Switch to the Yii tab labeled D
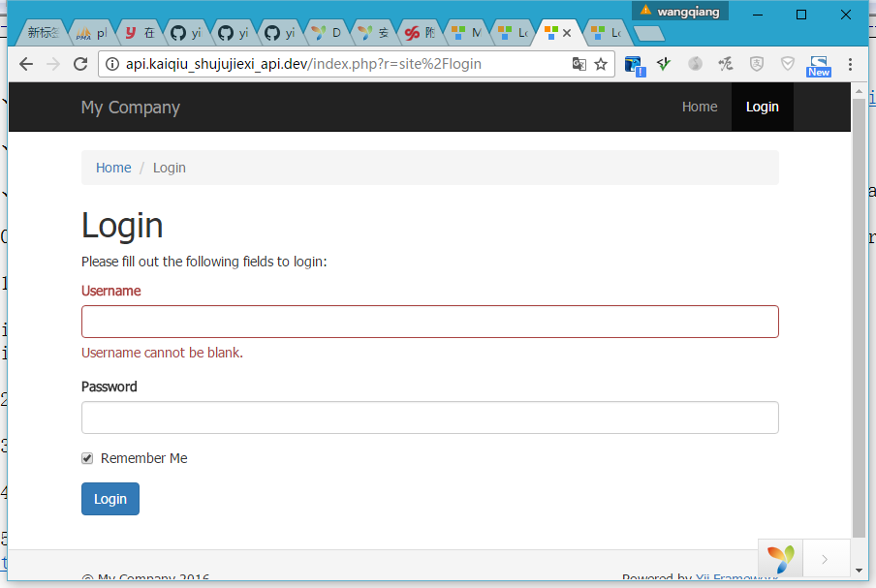Image resolution: width=876 pixels, height=588 pixels. coord(327,33)
